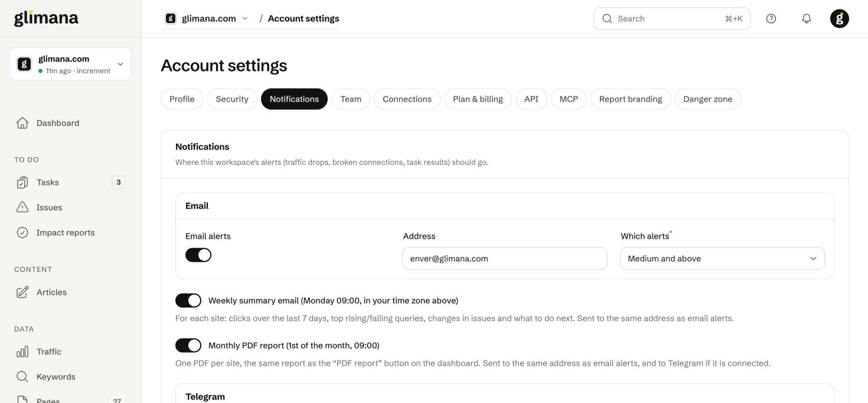Open Tasks in sidebar
This screenshot has width=868, height=403.
pyautogui.click(x=70, y=183)
